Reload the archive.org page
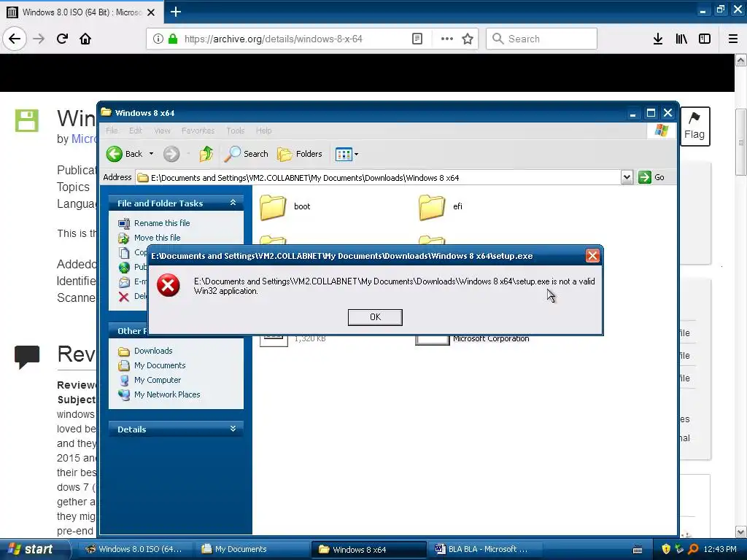Viewport: 747px width, 560px height. tap(62, 39)
